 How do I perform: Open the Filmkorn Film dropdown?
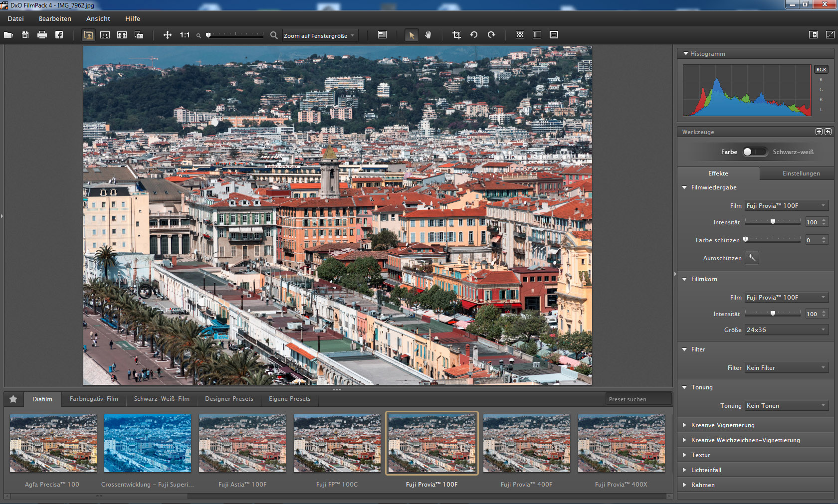tap(787, 297)
